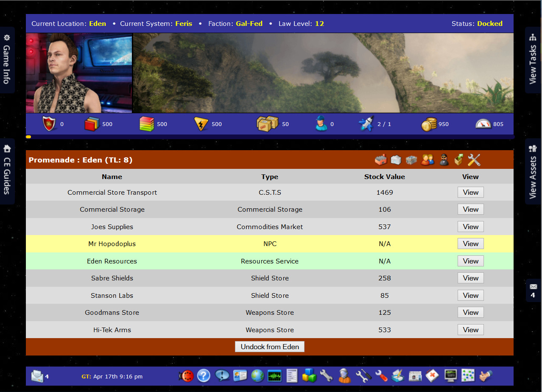Click the passenger person icon showing 0

pyautogui.click(x=321, y=124)
